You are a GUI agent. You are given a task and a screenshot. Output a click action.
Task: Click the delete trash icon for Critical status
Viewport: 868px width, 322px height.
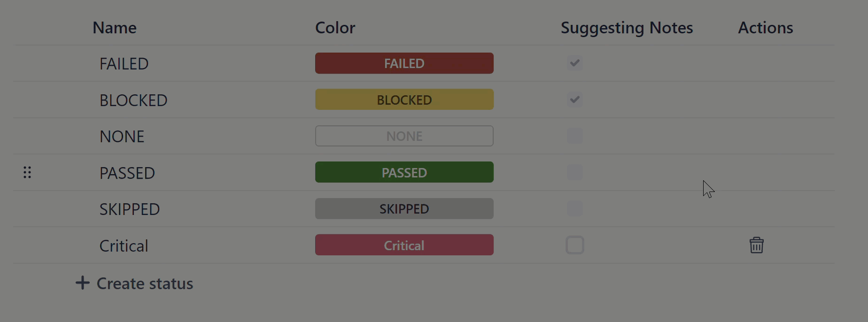(756, 245)
